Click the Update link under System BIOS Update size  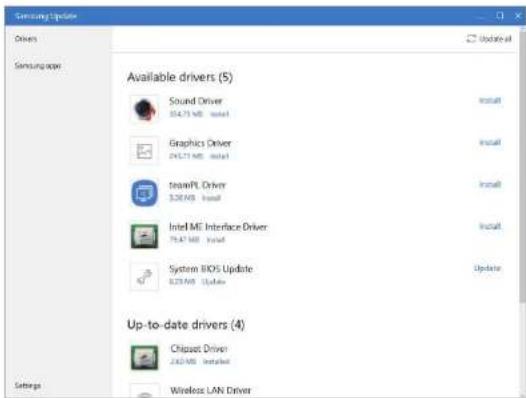[x=214, y=282]
